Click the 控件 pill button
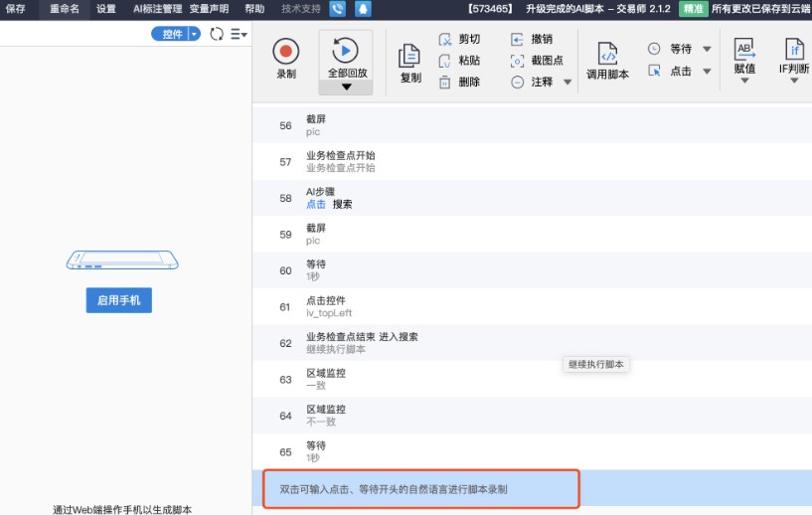 click(x=171, y=34)
